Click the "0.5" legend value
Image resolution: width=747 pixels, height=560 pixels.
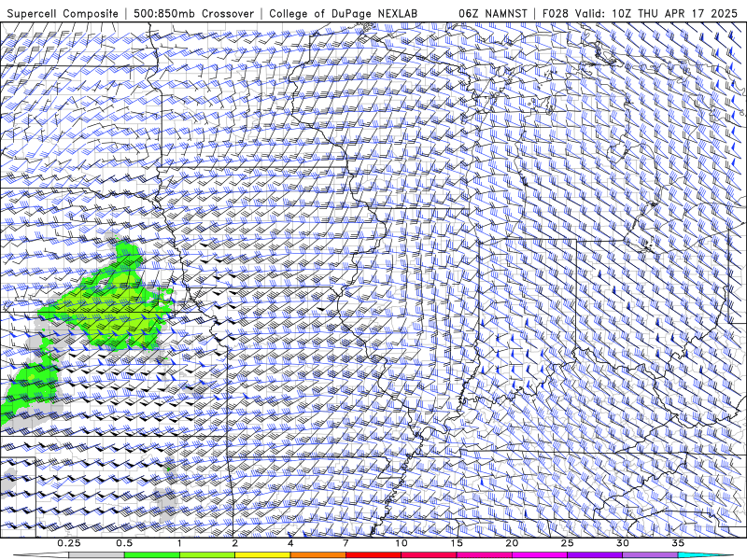pyautogui.click(x=124, y=543)
